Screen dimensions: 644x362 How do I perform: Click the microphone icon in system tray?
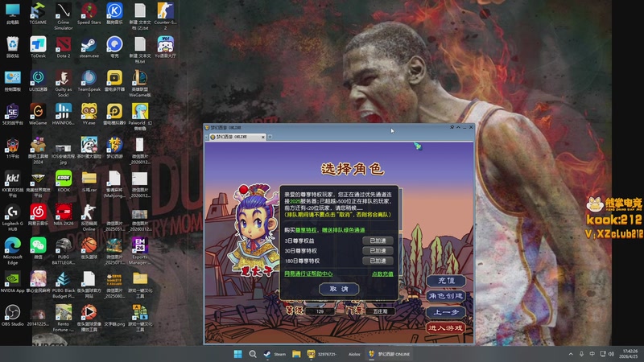tap(581, 354)
